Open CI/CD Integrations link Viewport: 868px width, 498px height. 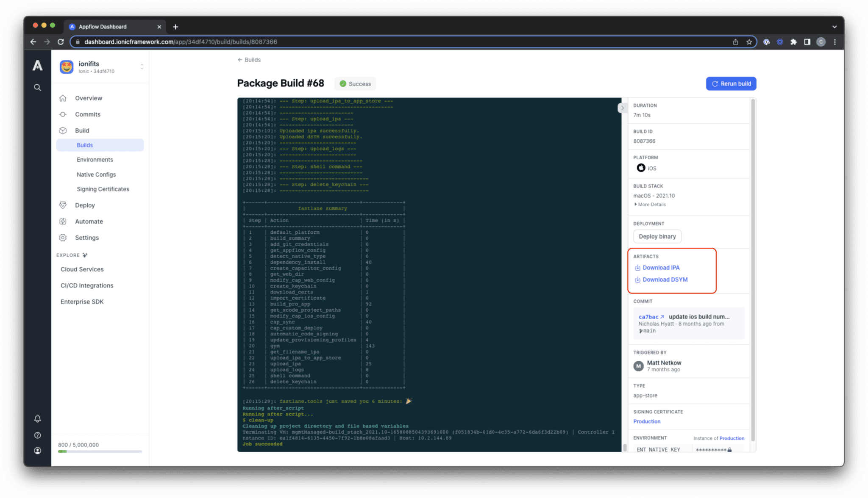tap(87, 285)
